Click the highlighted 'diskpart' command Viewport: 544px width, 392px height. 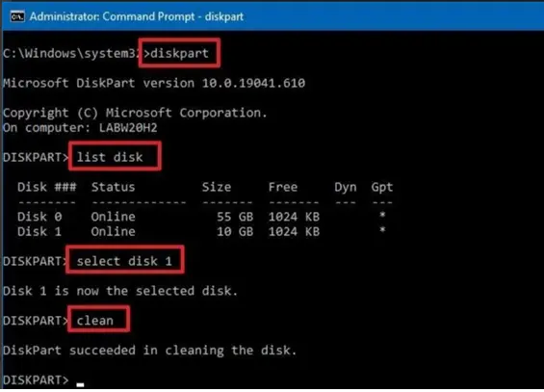179,53
